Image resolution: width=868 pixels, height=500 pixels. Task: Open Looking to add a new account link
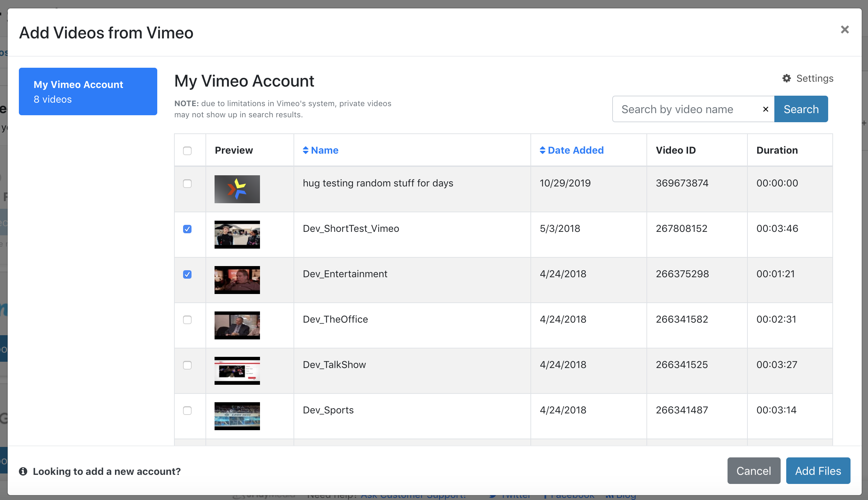[x=107, y=471]
